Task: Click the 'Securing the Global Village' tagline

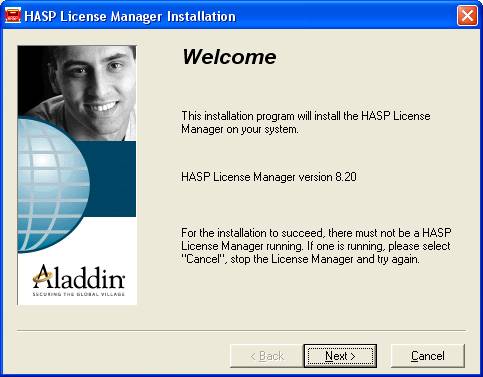Action: [x=79, y=294]
